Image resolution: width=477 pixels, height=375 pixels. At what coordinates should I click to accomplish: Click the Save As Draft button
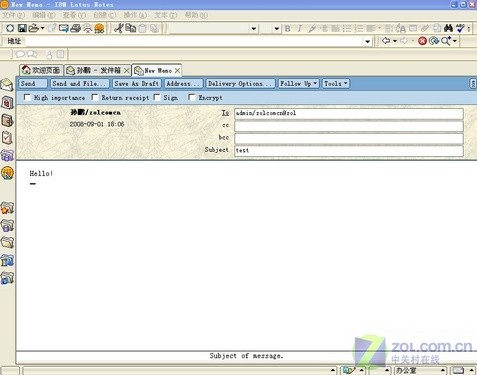pyautogui.click(x=137, y=83)
